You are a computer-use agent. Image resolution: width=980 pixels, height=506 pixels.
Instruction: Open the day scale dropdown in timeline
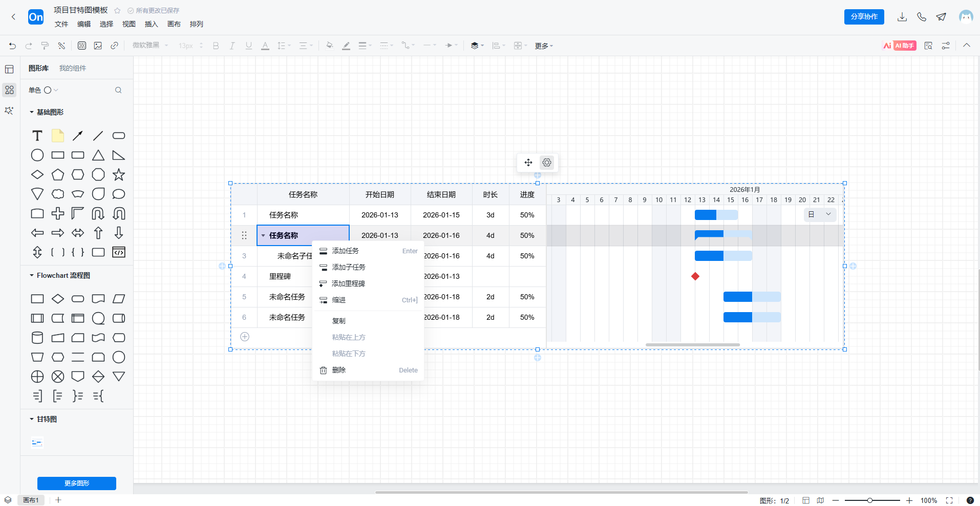[x=820, y=214]
